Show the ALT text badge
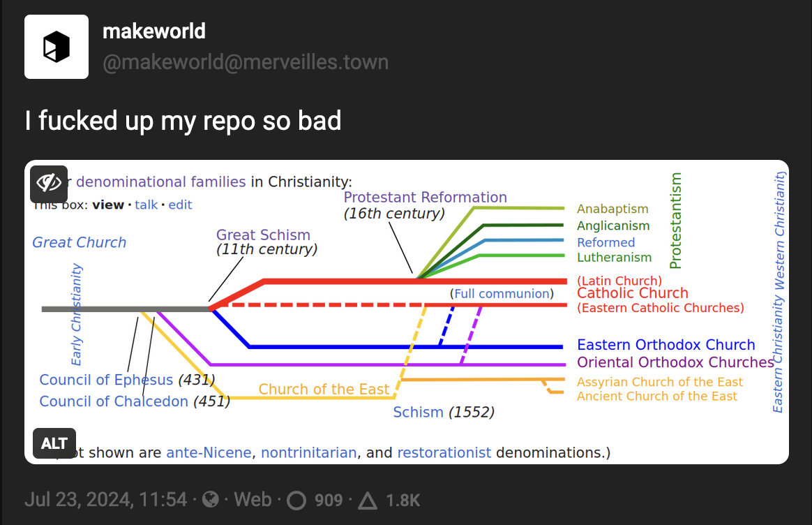 tap(54, 443)
